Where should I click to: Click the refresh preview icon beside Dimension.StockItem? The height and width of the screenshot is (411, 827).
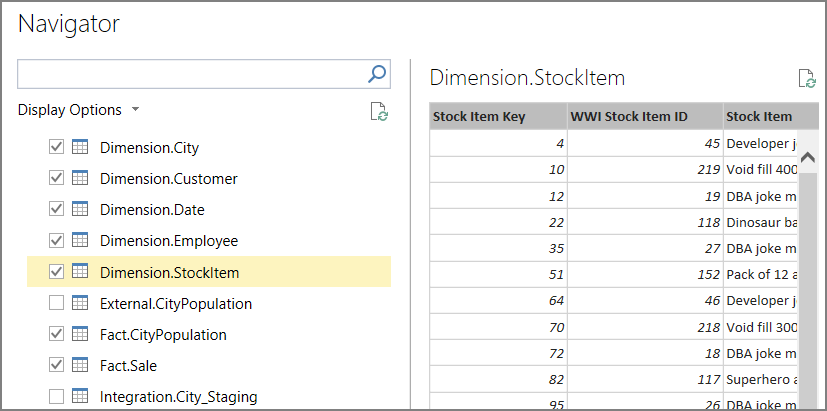pyautogui.click(x=806, y=78)
